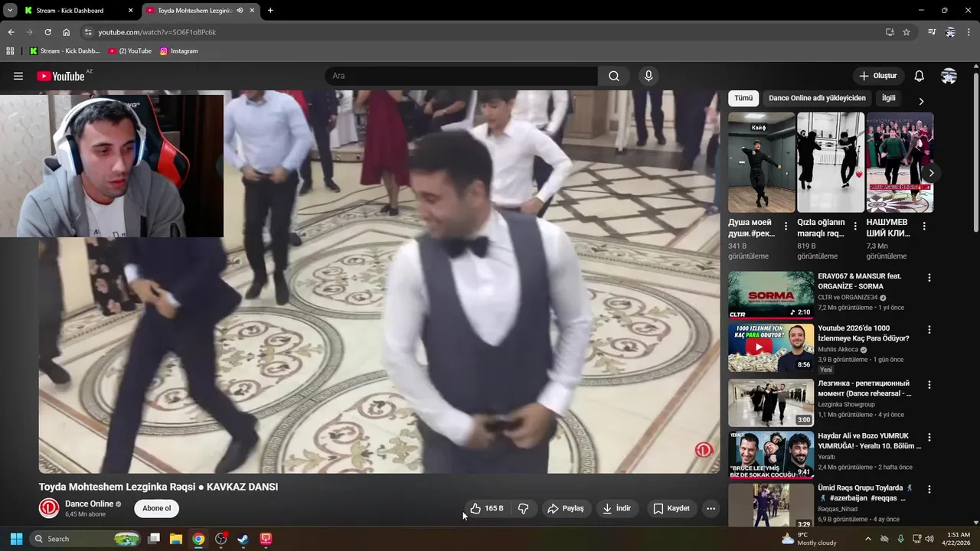Open new browser tab with plus

270,11
